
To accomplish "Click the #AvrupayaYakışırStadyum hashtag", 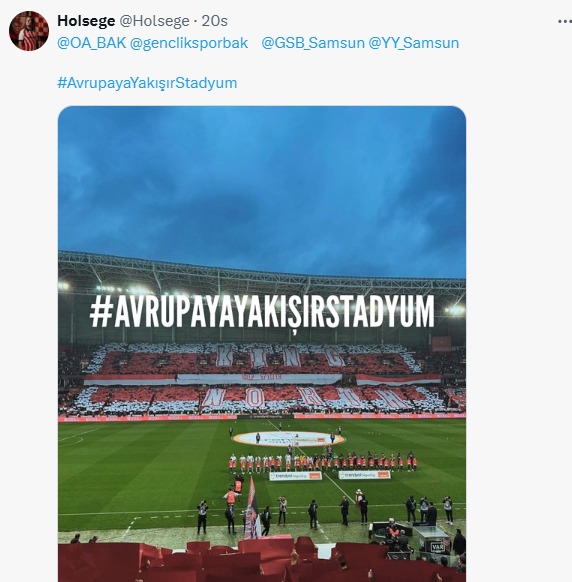I will [147, 83].
